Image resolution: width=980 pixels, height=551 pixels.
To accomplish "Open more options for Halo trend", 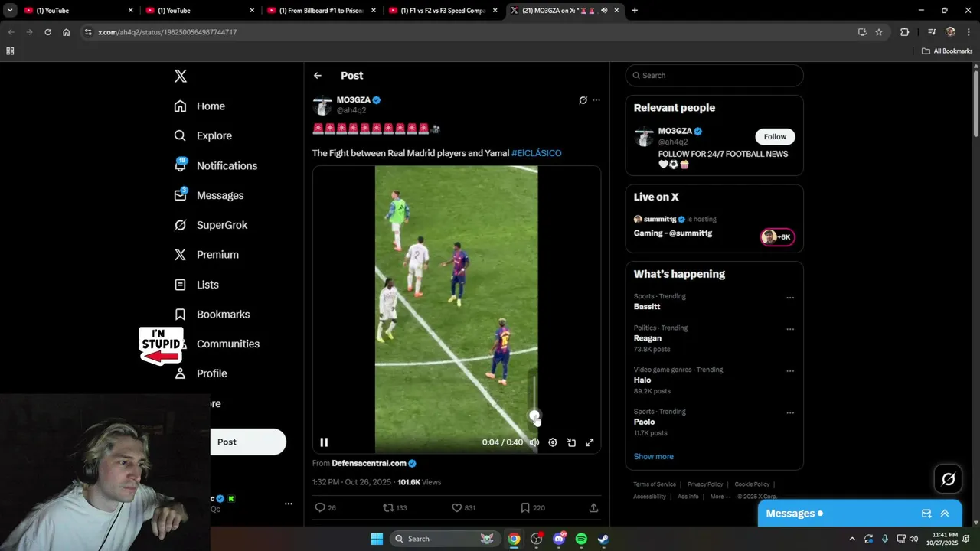I will (790, 371).
